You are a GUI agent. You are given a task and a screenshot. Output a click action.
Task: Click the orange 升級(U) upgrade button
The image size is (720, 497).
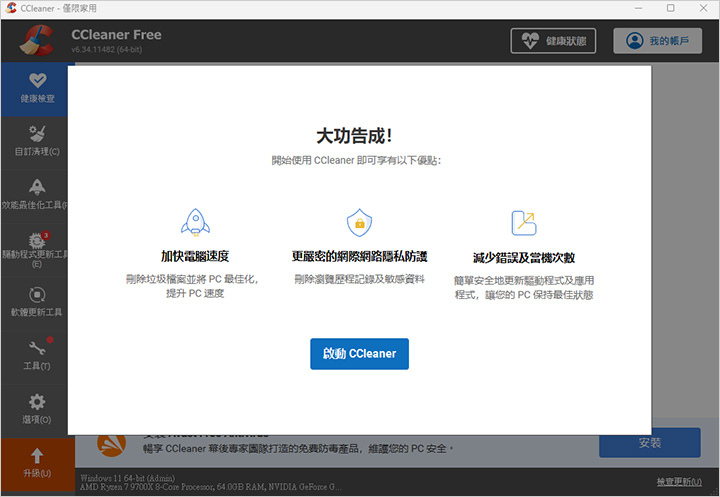[x=38, y=464]
